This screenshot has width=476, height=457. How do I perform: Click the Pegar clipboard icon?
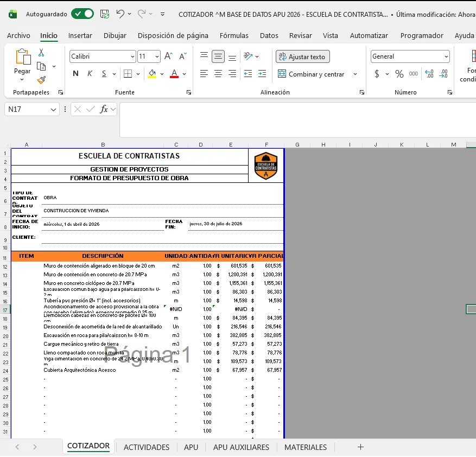coord(23,57)
